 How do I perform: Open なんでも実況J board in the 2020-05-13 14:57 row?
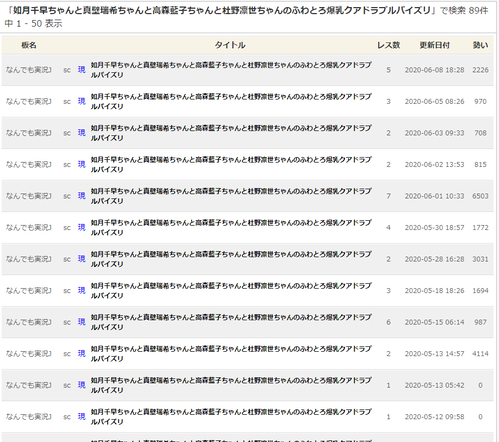[x=29, y=353]
